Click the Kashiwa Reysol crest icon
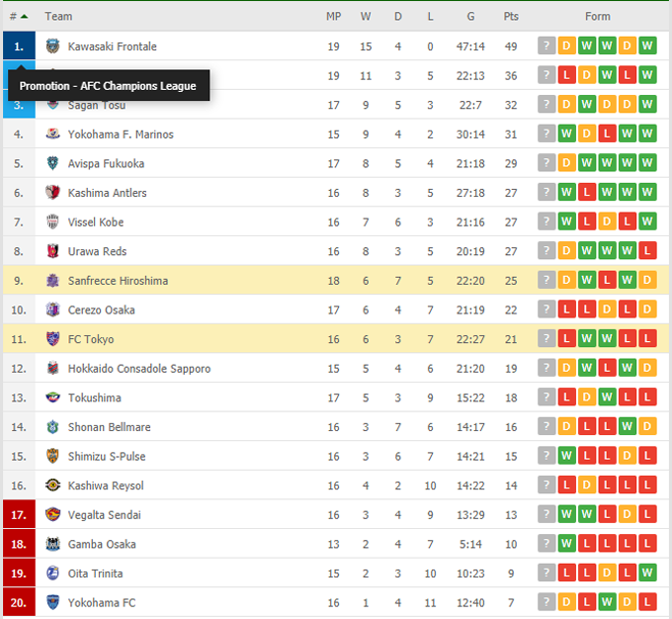672x619 pixels. point(53,486)
